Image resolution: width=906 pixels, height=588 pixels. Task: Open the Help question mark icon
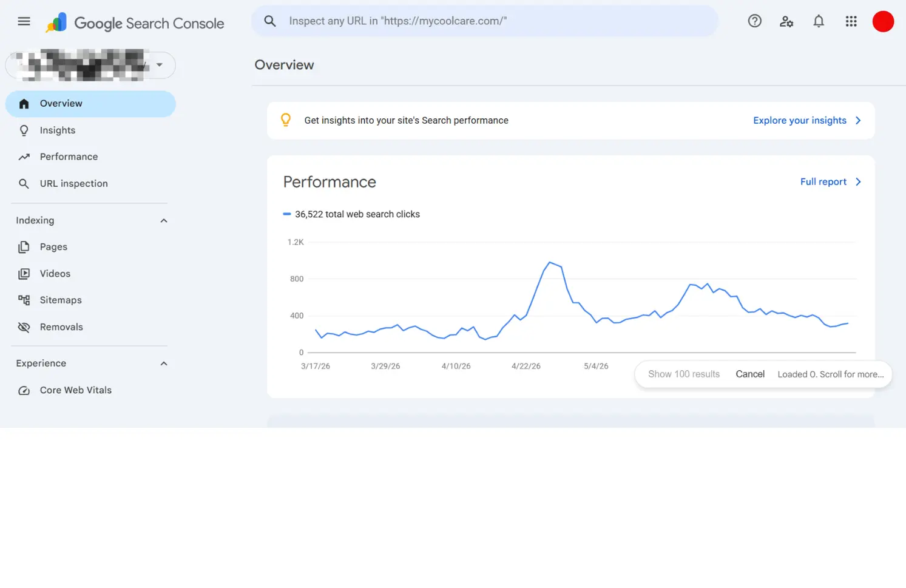pyautogui.click(x=754, y=21)
